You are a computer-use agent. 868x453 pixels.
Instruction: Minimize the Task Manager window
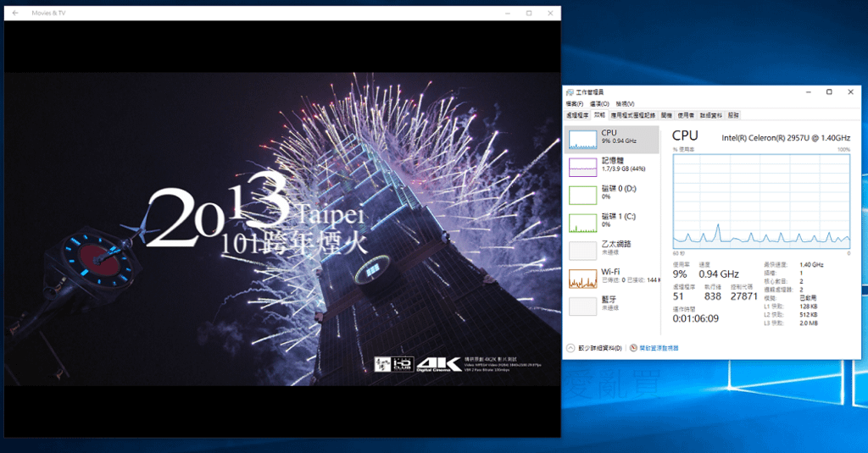809,92
